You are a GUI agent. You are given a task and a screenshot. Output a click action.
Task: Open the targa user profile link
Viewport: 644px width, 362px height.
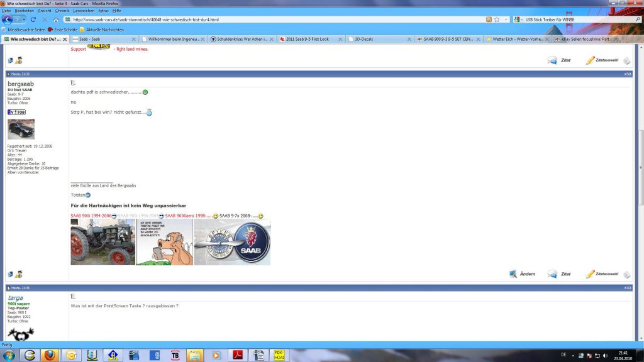pyautogui.click(x=15, y=297)
